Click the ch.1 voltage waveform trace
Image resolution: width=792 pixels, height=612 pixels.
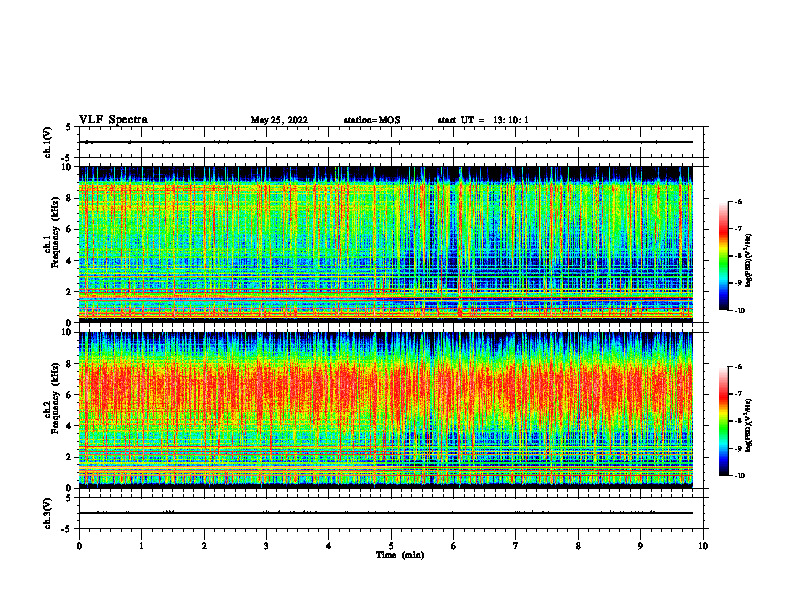(386, 142)
